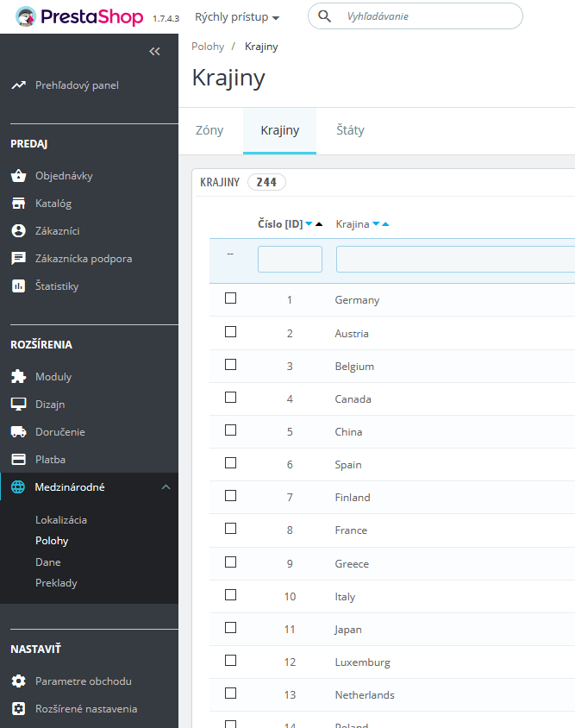
Task: Switch to the Štáty tab
Action: click(350, 130)
